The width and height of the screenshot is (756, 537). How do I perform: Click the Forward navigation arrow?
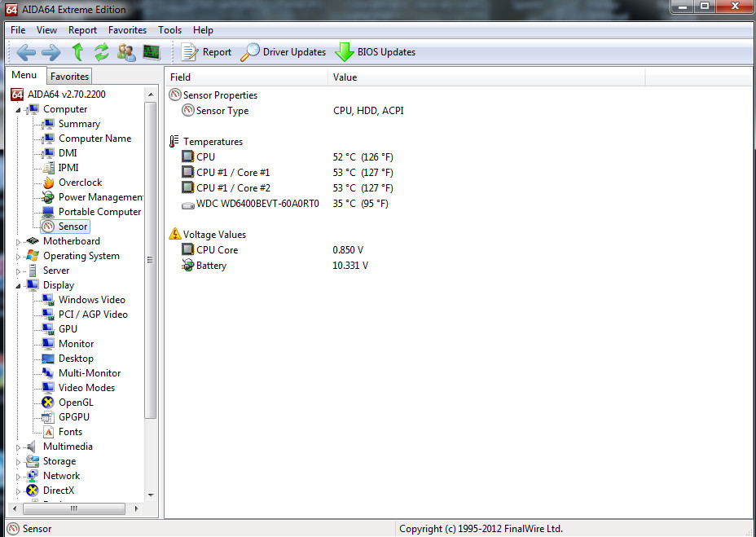coord(51,52)
